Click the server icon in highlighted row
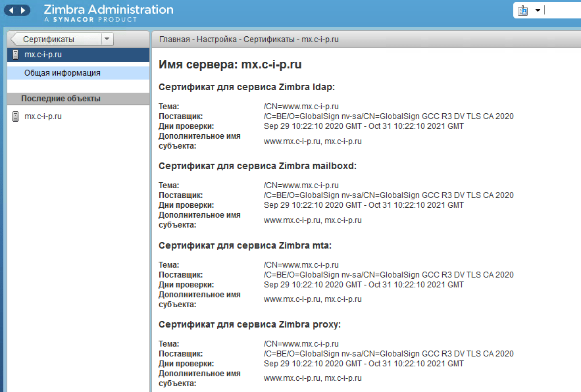 [x=15, y=55]
